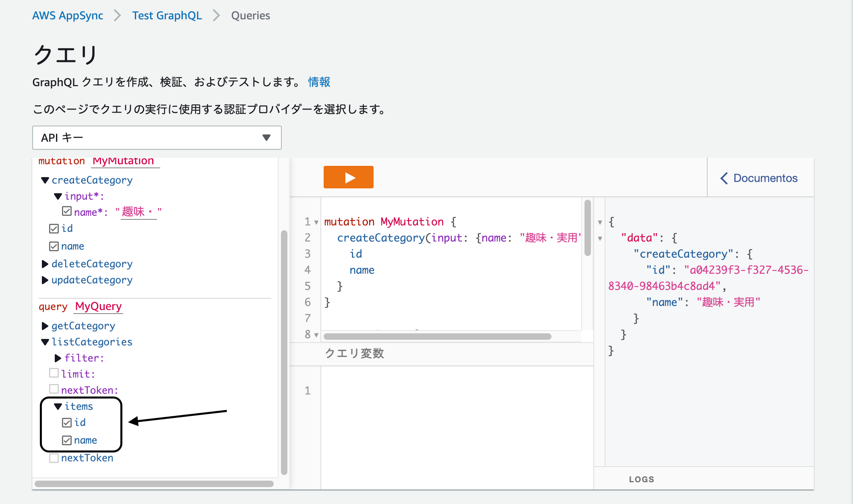Uncheck name under items
This screenshot has width=855, height=504.
67,440
